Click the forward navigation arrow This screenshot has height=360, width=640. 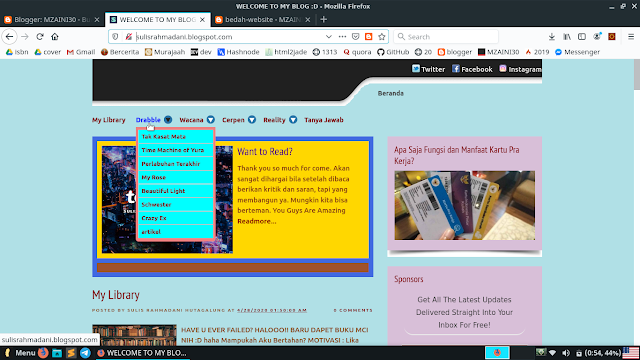pyautogui.click(x=25, y=37)
